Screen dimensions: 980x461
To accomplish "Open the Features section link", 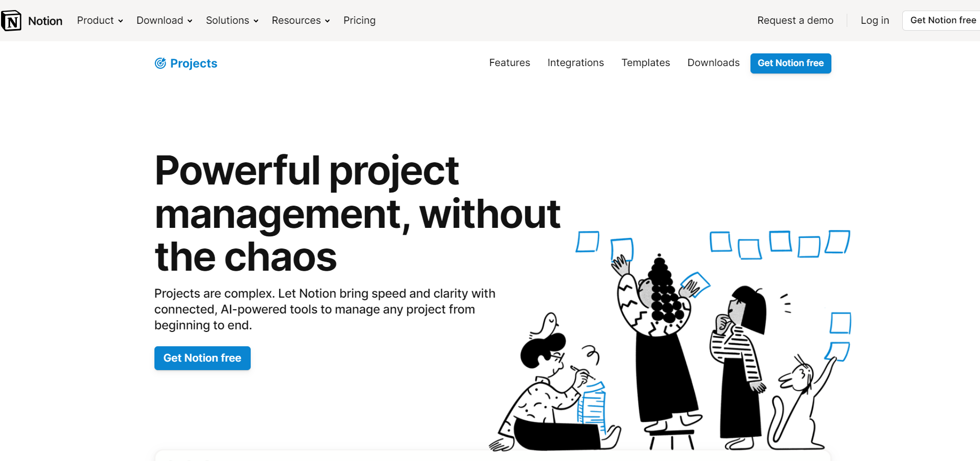I will [510, 63].
